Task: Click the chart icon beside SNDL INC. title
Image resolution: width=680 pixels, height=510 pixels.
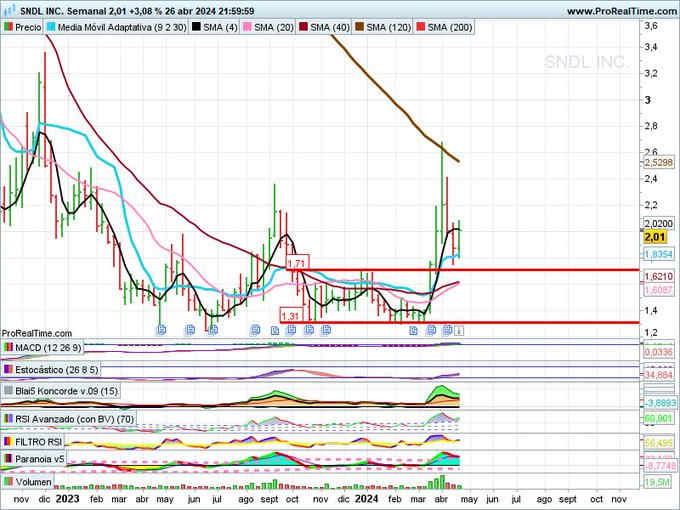Action: click(8, 10)
